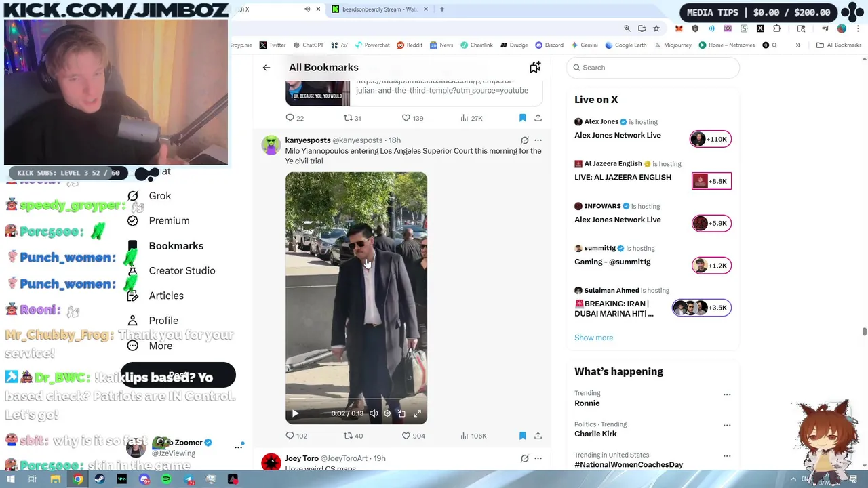The width and height of the screenshot is (868, 488).
Task: Open Articles in the sidebar
Action: pos(156,296)
